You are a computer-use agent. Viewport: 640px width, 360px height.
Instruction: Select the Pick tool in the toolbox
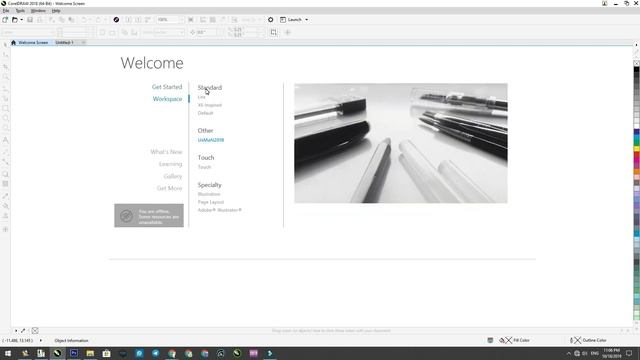point(5,45)
